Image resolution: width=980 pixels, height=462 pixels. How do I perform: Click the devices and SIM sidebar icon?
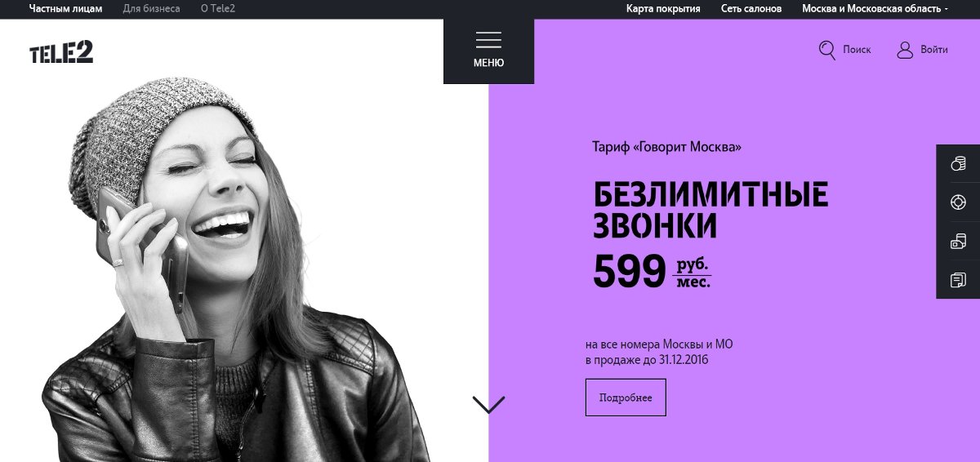point(958,242)
